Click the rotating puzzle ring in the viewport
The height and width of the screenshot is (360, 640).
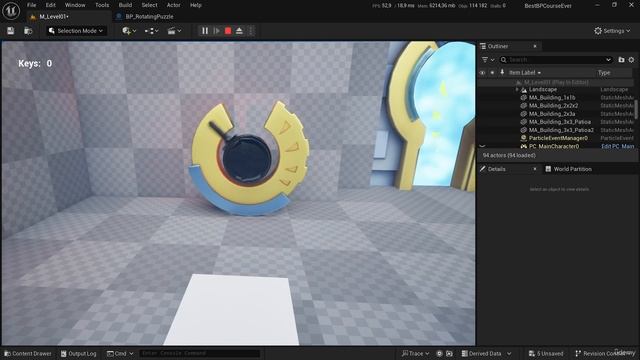(249, 159)
